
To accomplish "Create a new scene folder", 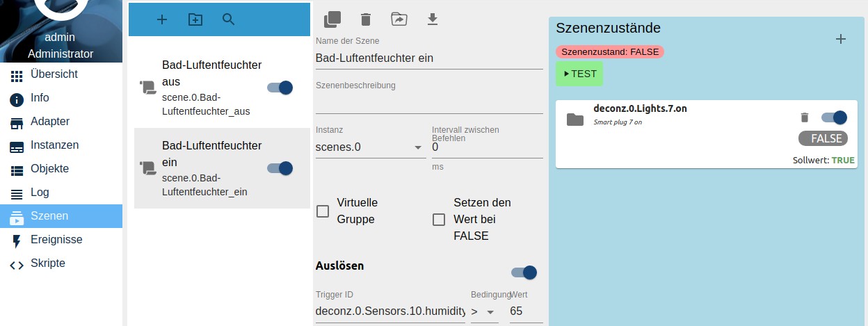I will coord(195,19).
